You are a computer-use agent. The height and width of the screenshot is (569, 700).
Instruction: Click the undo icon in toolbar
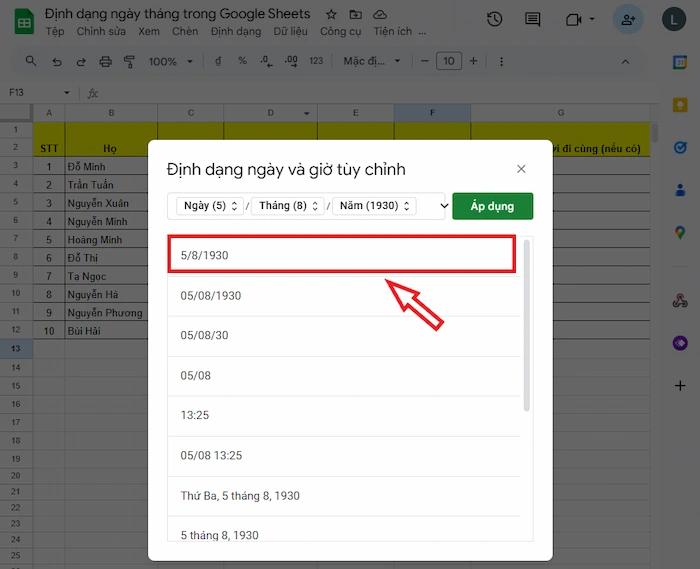[56, 62]
